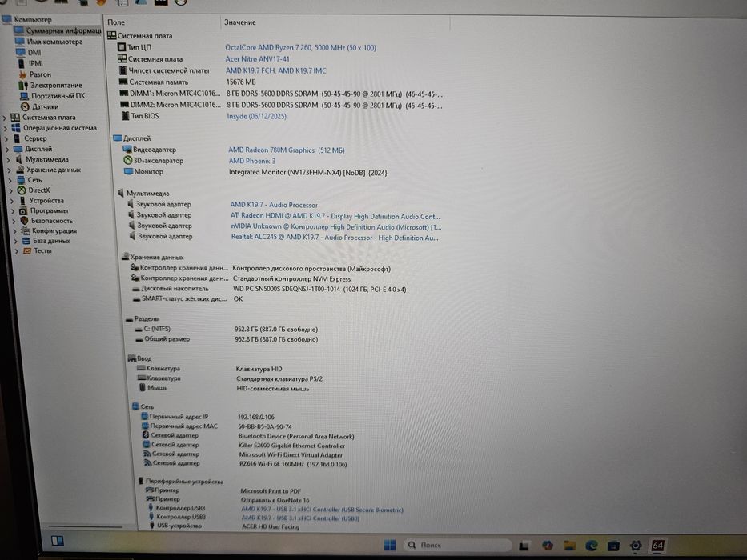Click the DMI icon in the tree

[x=21, y=52]
